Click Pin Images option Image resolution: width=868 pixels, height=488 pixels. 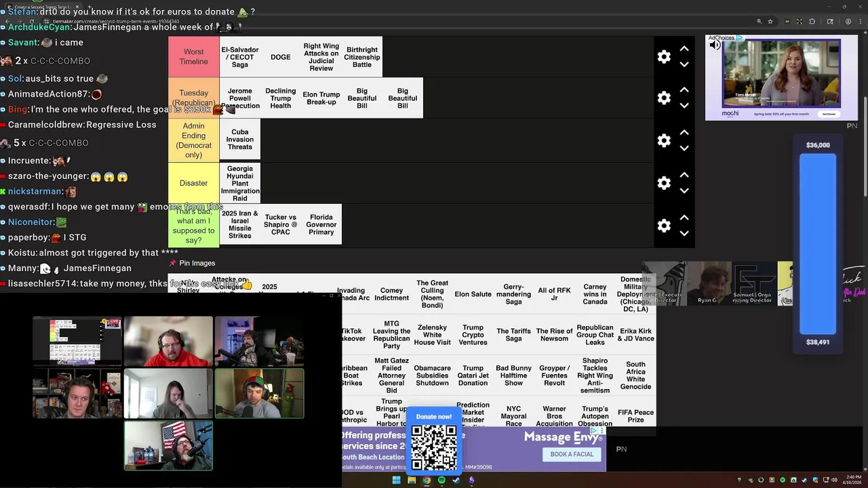click(192, 263)
